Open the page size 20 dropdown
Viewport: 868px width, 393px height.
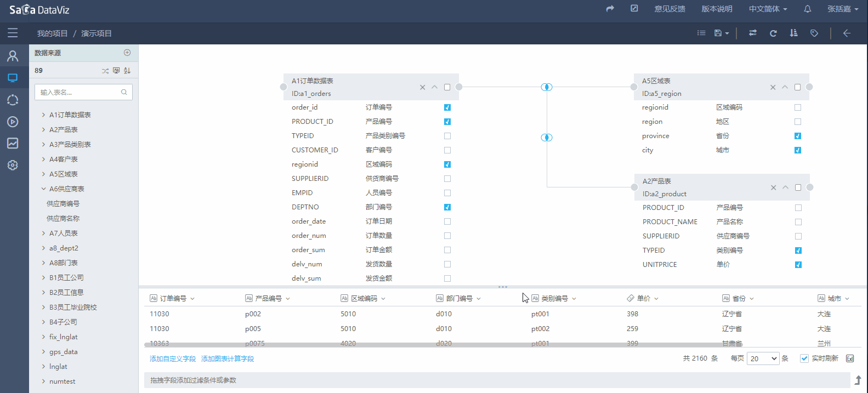763,358
